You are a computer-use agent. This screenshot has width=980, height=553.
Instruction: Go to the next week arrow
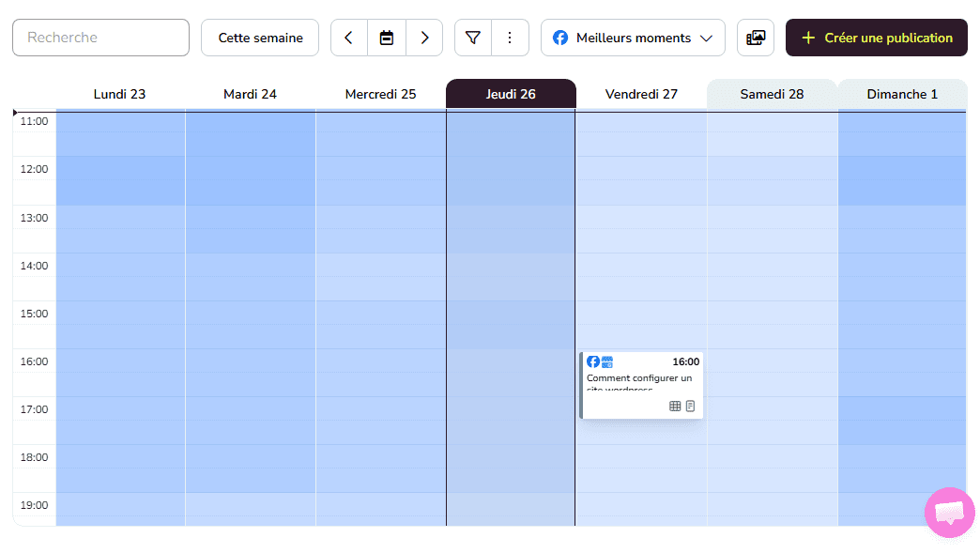424,38
